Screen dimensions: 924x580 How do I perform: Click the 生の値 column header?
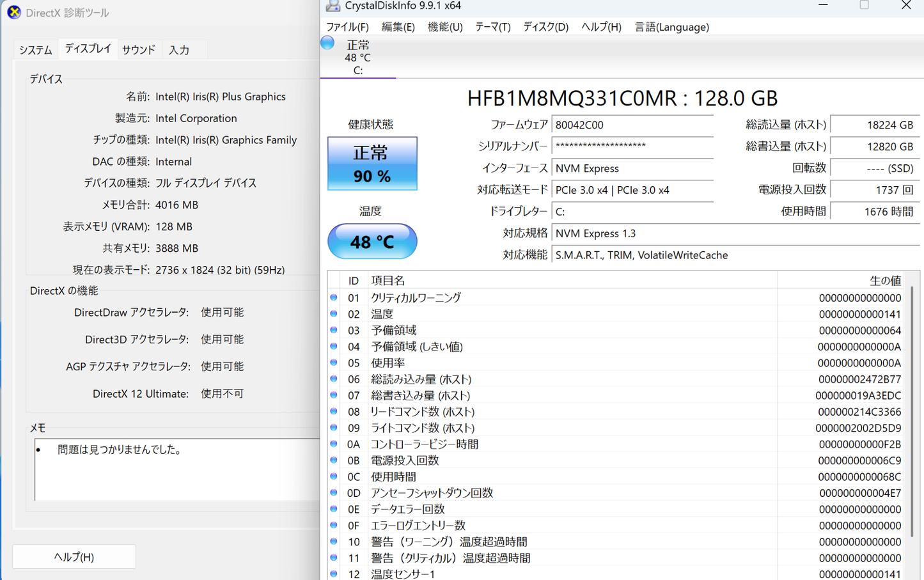coord(842,281)
